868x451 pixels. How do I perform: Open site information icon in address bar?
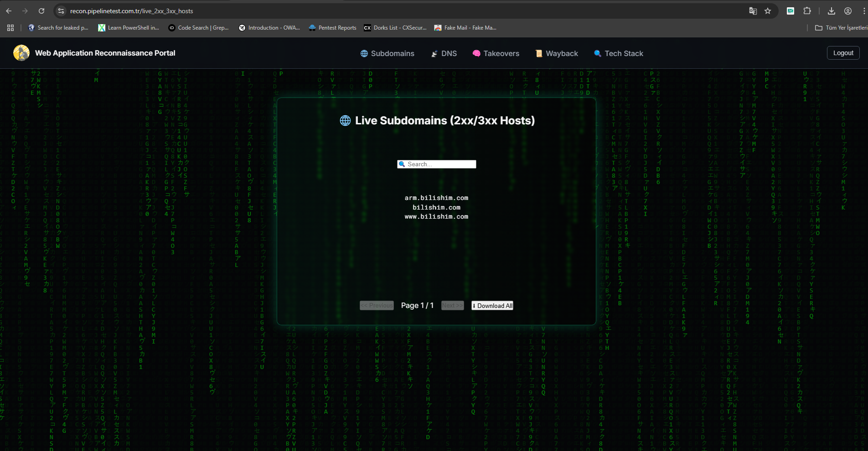coord(61,11)
